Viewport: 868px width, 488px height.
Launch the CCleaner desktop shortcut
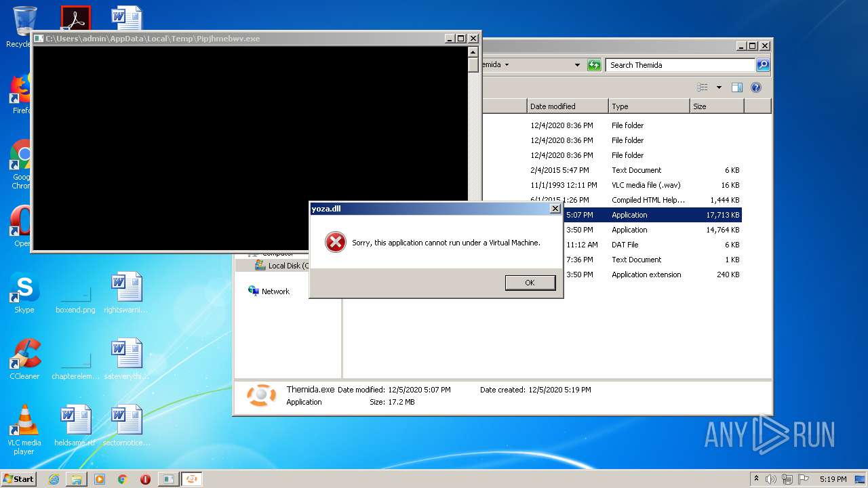point(24,359)
